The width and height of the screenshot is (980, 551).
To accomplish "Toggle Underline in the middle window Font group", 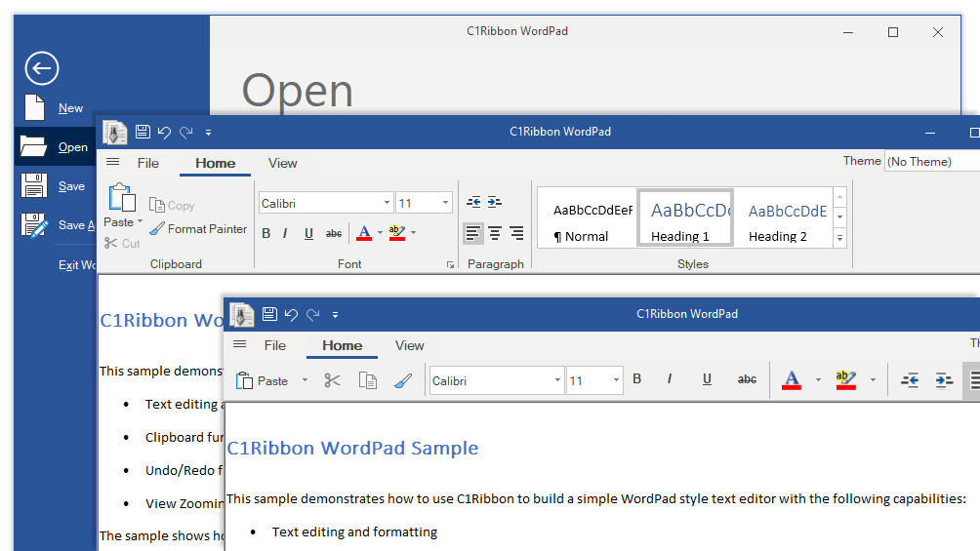I will pyautogui.click(x=308, y=234).
